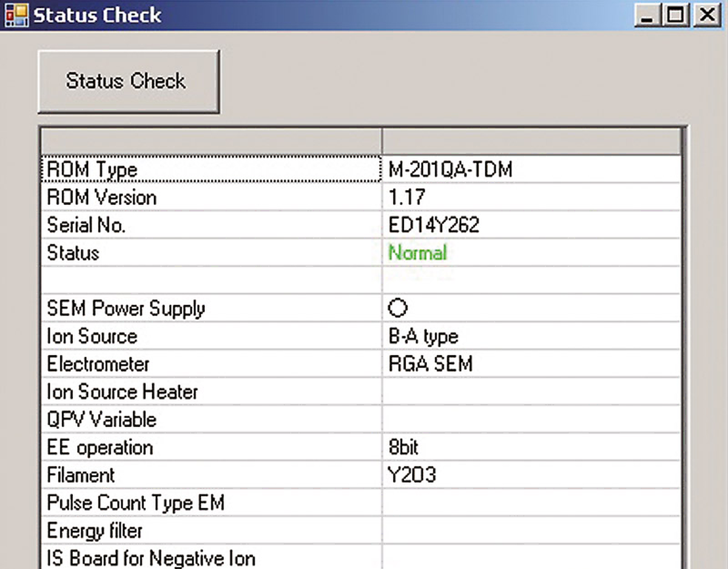Select the Ion Source row label
The width and height of the screenshot is (728, 569).
[x=92, y=337]
